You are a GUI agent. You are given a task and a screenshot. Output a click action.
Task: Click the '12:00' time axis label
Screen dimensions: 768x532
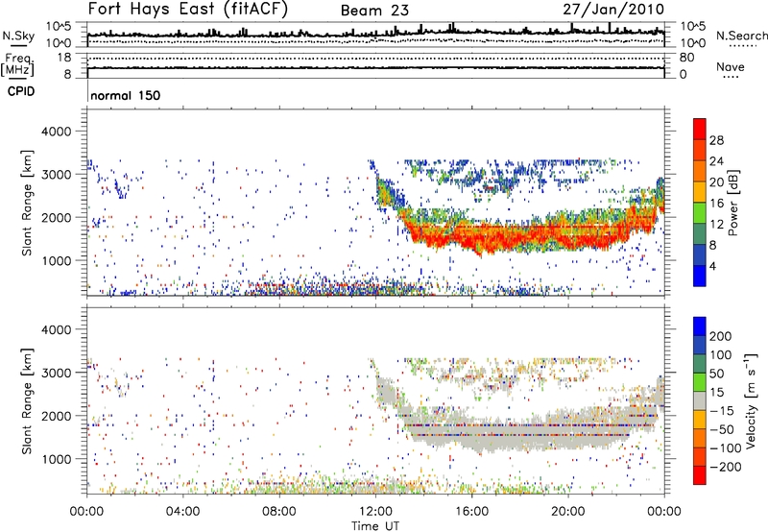pos(375,512)
